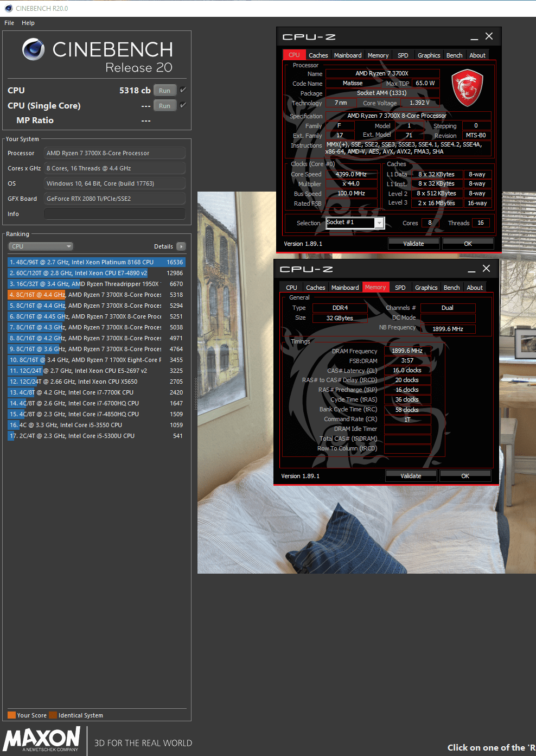Open the Help menu

click(28, 23)
